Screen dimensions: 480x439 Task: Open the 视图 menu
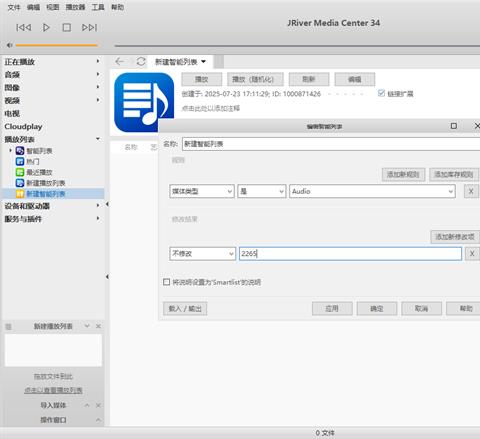click(53, 7)
